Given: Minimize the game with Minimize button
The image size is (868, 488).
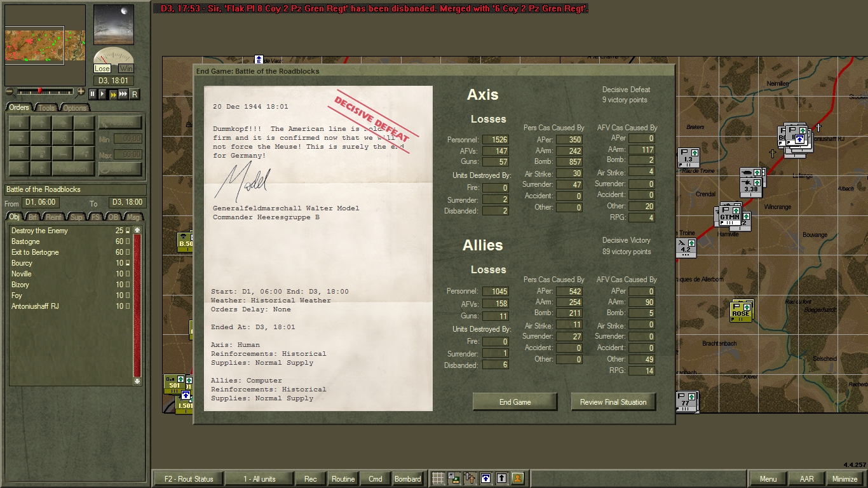Looking at the screenshot, I should tap(845, 479).
